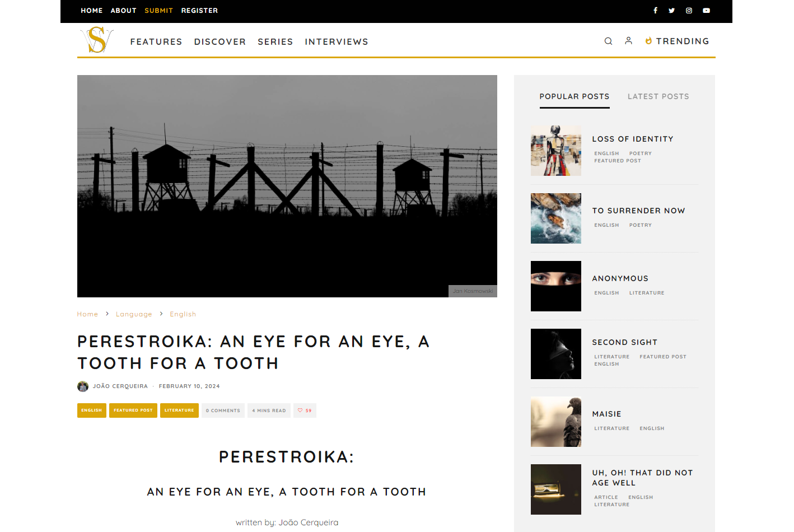Click the Language breadcrumb link
This screenshot has height=532, width=794.
pos(134,314)
